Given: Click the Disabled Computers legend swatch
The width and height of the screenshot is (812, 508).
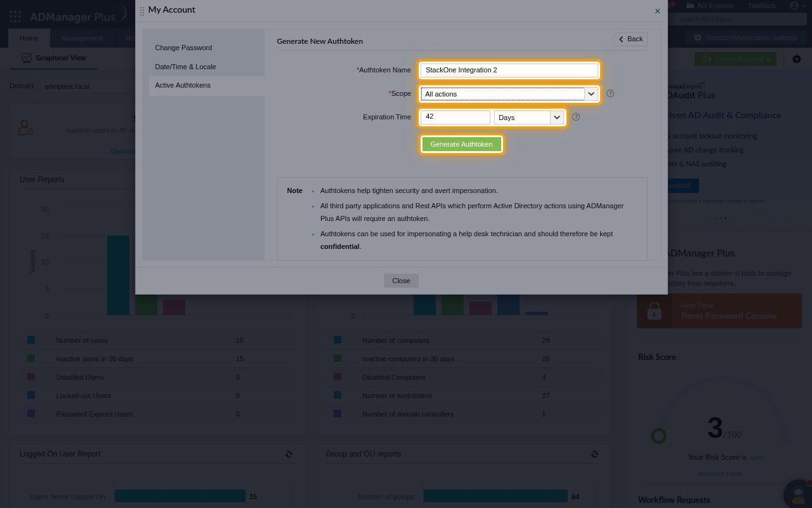Looking at the screenshot, I should (x=337, y=377).
